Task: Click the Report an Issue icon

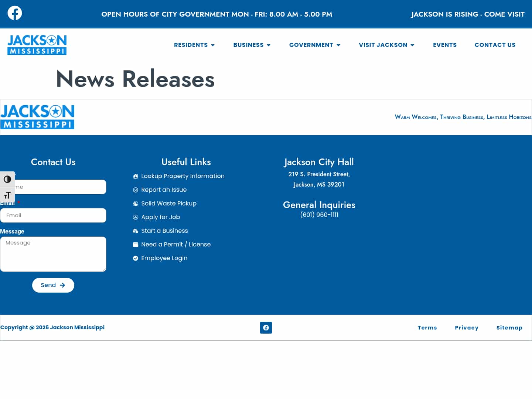Action: [136, 190]
